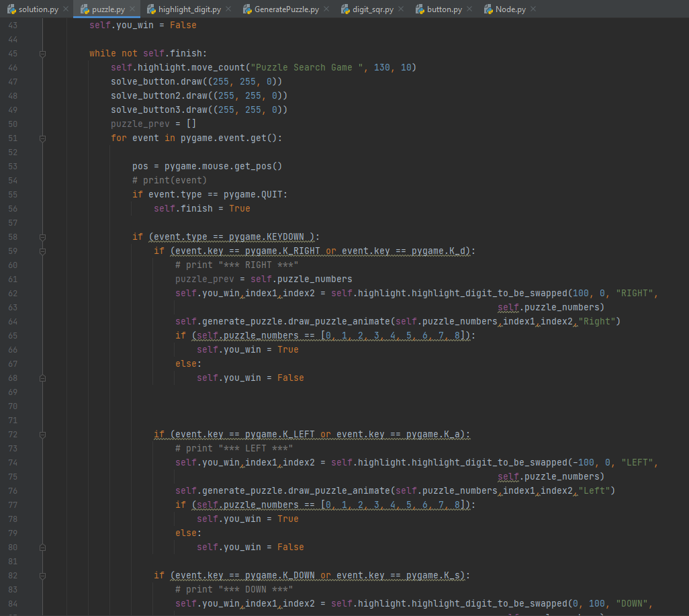
Task: Set a breakpoint in the gutter beside line 46
Action: click(29, 67)
